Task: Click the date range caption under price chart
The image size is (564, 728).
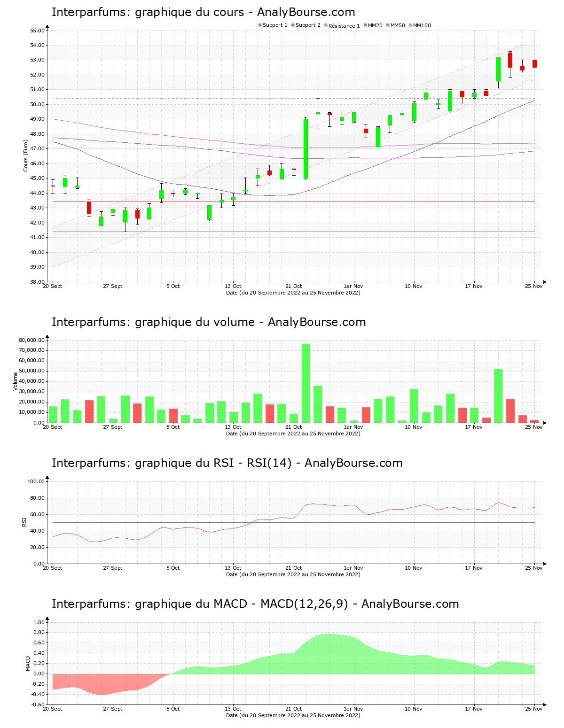Action: pyautogui.click(x=293, y=293)
